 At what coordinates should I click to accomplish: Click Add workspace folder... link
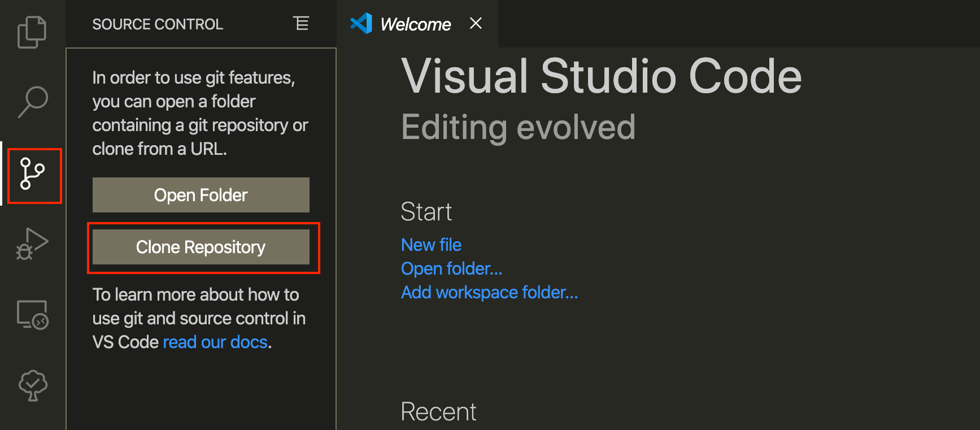(x=489, y=292)
